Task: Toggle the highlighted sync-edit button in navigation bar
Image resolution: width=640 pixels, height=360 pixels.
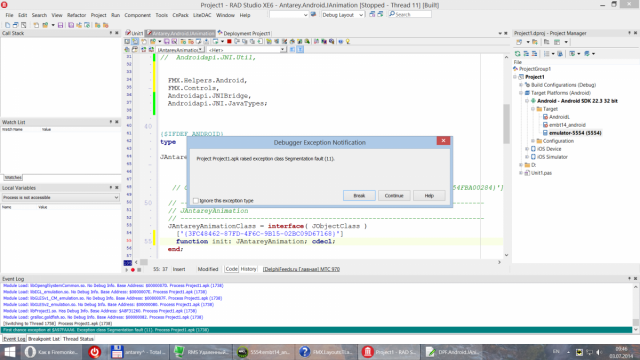Action: [x=300, y=49]
